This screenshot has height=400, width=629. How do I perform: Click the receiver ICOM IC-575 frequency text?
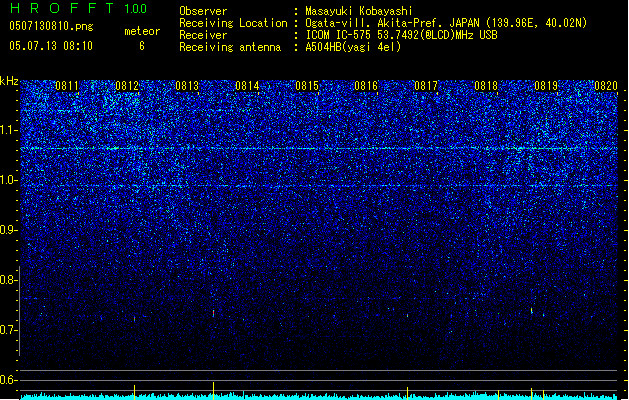click(x=401, y=35)
